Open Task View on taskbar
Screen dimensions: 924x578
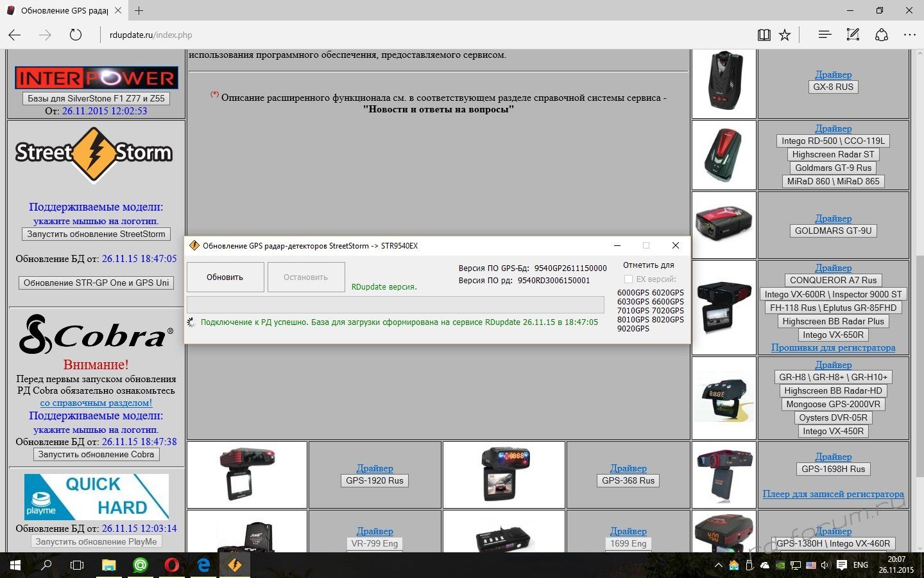click(77, 565)
